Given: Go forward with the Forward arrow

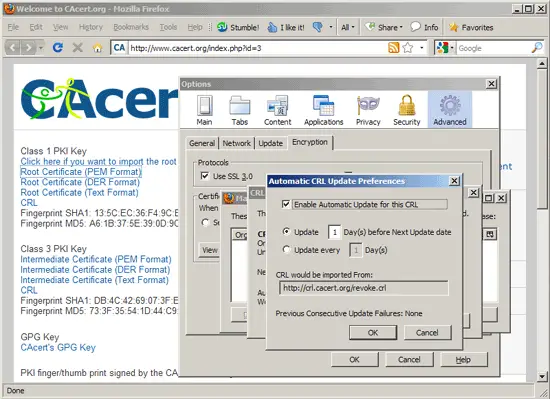Looking at the screenshot, I should pyautogui.click(x=28, y=47).
